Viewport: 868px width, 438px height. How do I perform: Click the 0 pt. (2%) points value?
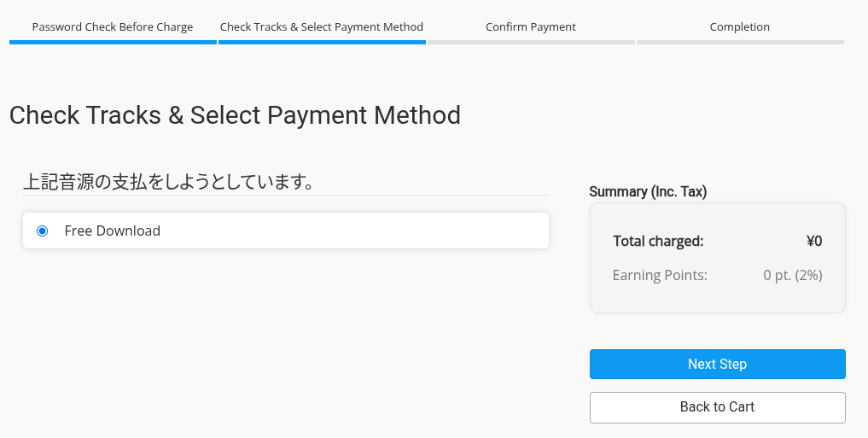[x=792, y=275]
